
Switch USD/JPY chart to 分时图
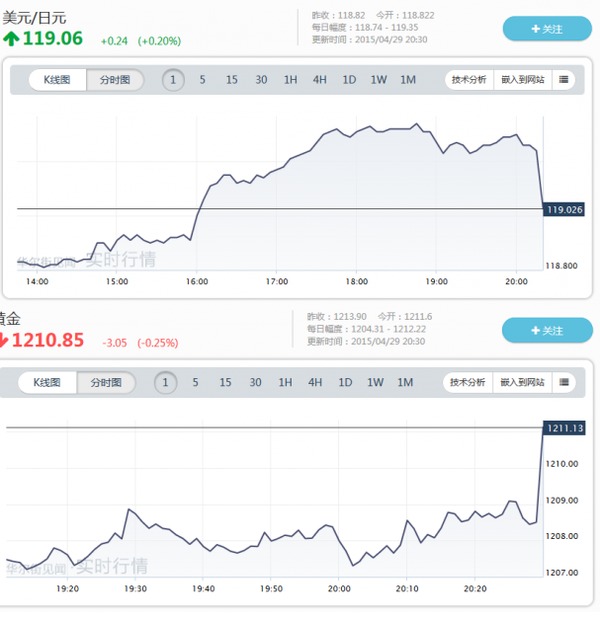click(x=115, y=80)
